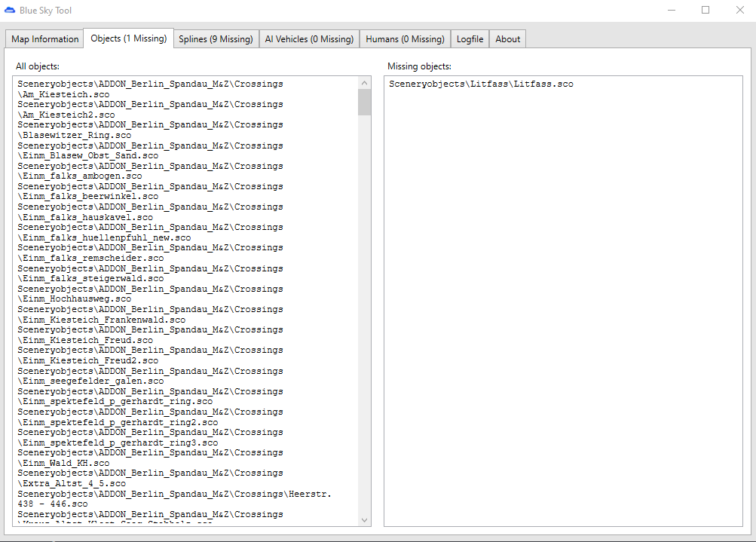This screenshot has height=542, width=756.
Task: Minimize the Blue Sky Tool window
Action: click(671, 11)
